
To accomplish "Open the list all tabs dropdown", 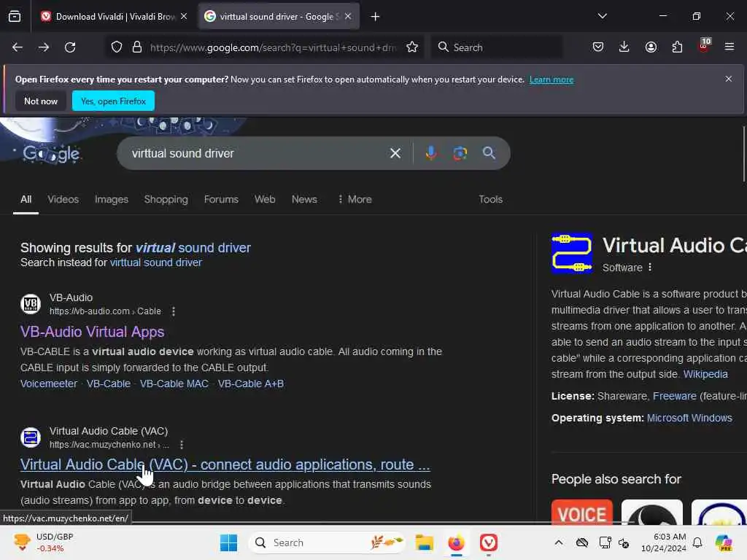I will [x=603, y=17].
